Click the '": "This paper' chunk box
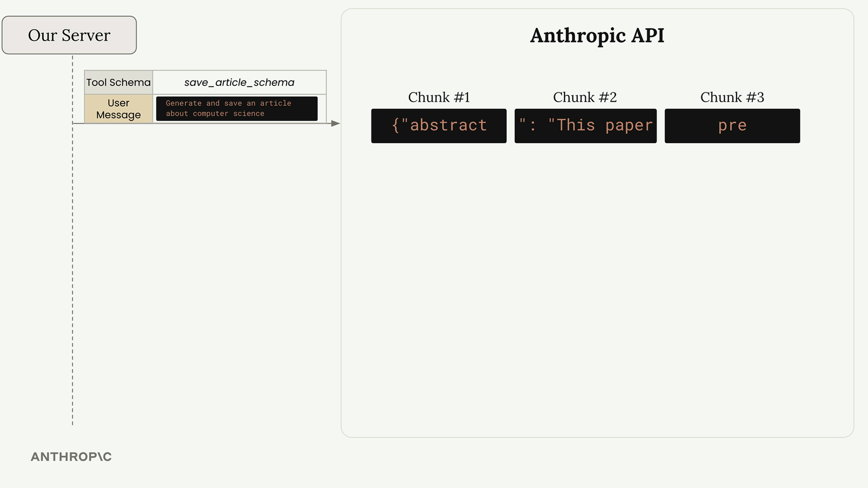Image resolution: width=868 pixels, height=488 pixels. (x=585, y=126)
